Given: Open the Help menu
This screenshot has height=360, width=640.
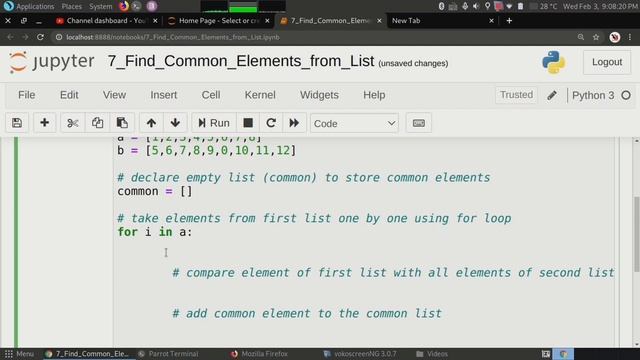Looking at the screenshot, I should click(x=374, y=95).
